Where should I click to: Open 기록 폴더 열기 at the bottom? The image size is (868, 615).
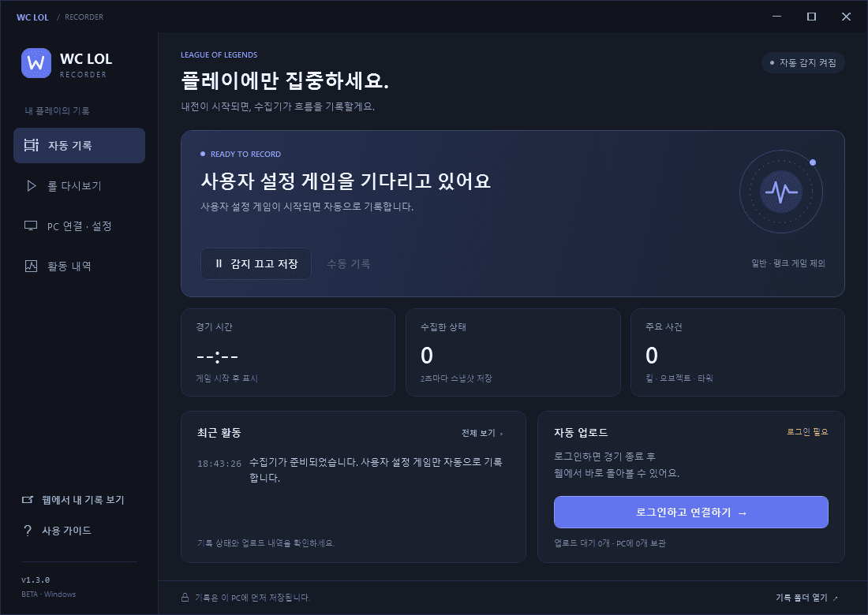(x=806, y=598)
